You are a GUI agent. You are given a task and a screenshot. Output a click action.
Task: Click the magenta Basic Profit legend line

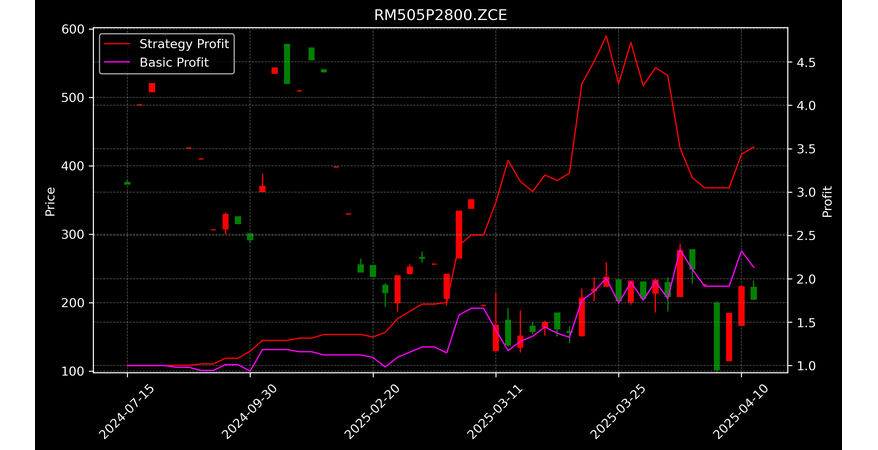(117, 63)
